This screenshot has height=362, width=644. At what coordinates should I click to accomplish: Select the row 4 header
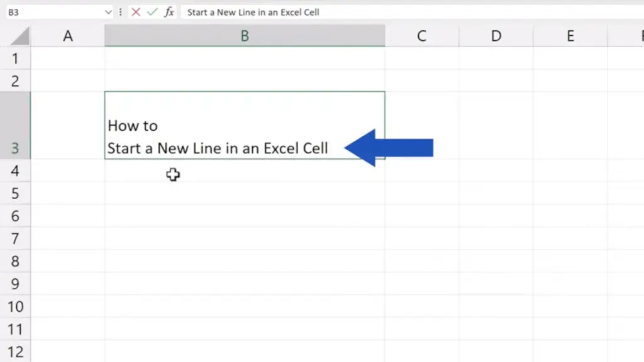coord(15,170)
